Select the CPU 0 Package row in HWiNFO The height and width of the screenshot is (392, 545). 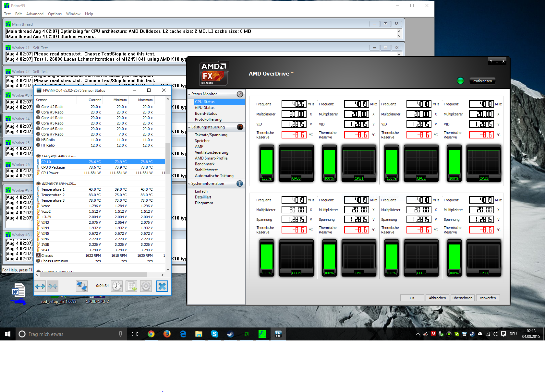(100, 167)
